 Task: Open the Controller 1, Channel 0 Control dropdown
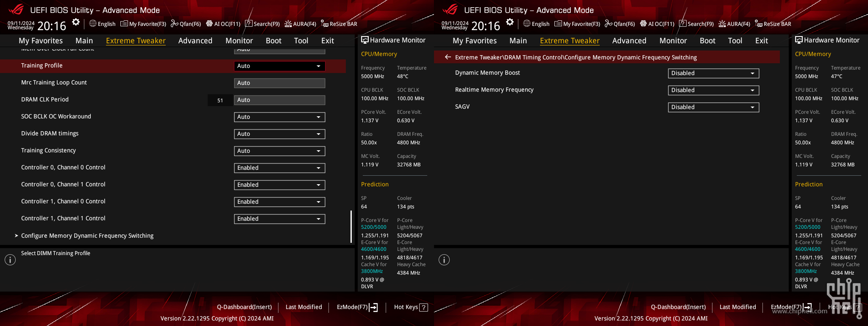click(x=280, y=202)
